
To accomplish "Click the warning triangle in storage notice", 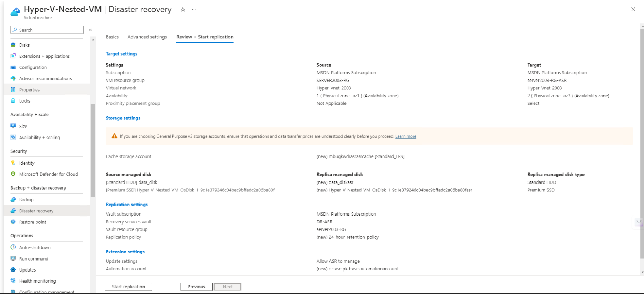I will [114, 136].
